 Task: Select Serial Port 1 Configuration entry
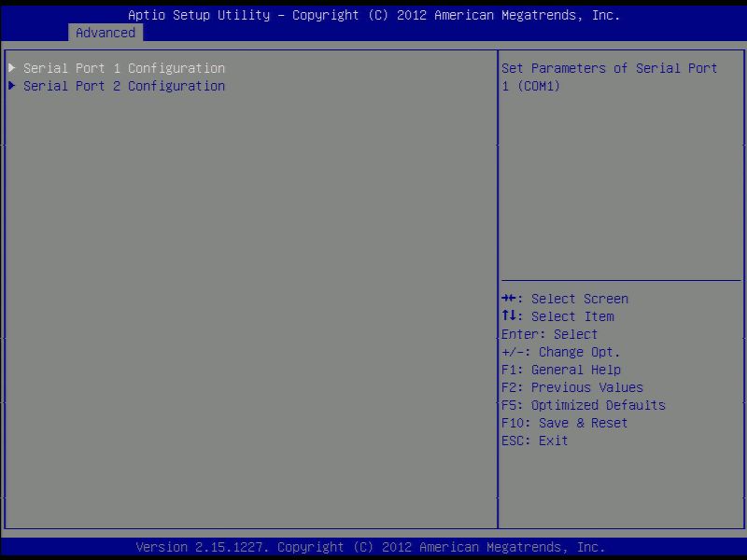pos(124,68)
